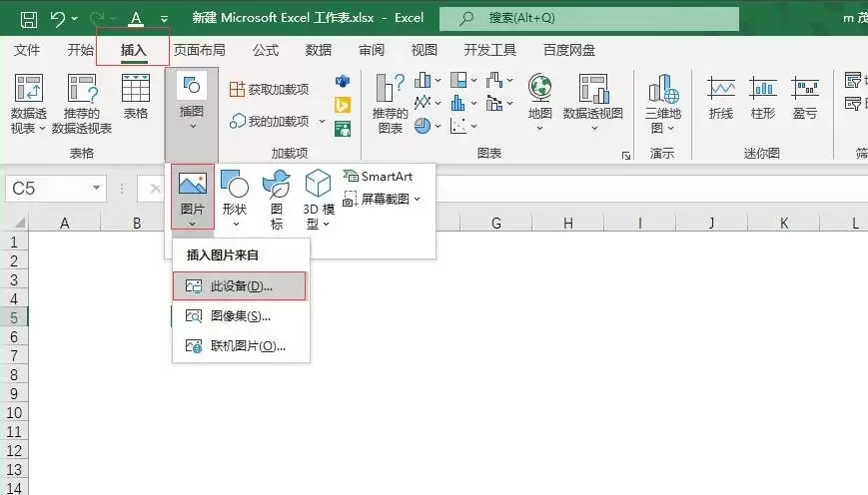Click the 图标 icons button
The image size is (868, 495).
tap(277, 200)
